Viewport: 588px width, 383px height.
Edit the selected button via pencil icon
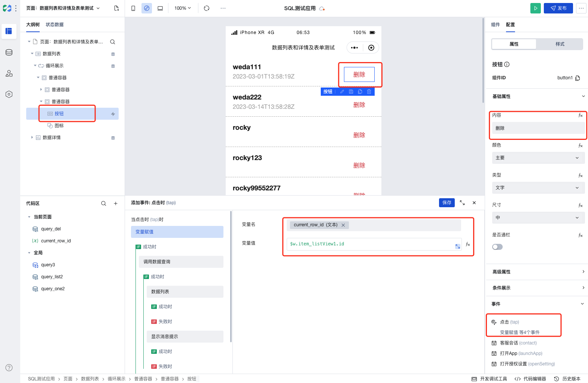tap(342, 92)
